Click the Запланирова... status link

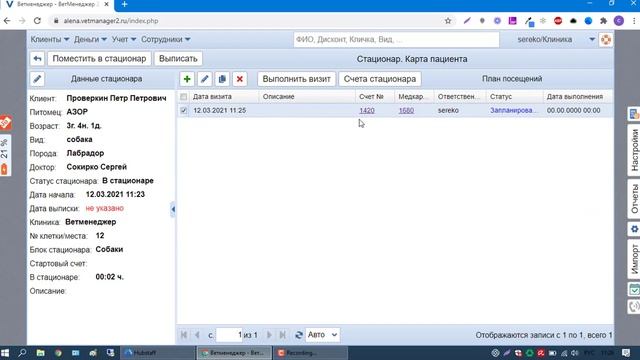pos(514,111)
